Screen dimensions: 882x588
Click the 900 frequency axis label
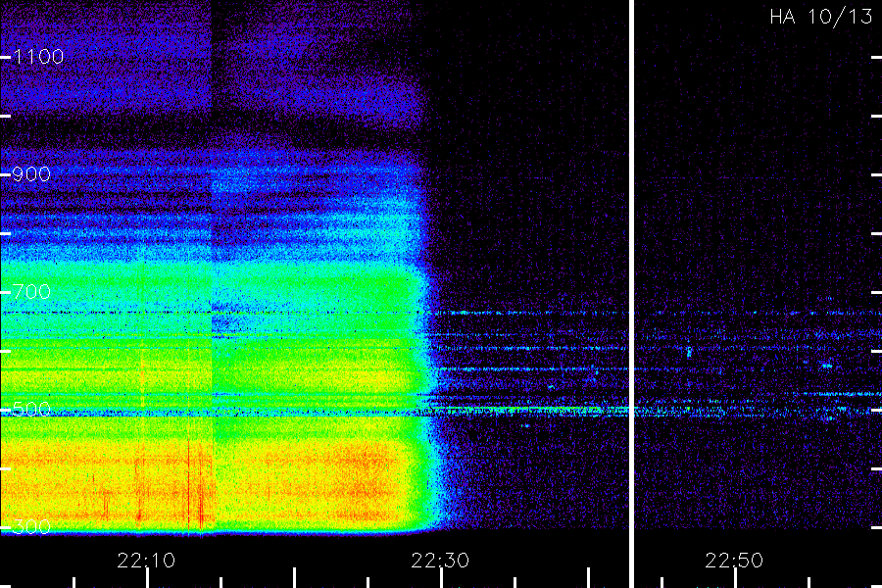pos(31,173)
